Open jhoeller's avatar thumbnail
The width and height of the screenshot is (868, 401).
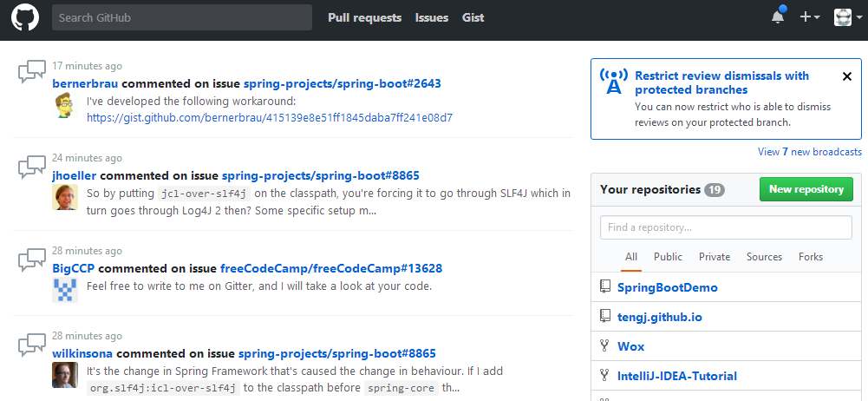[x=65, y=197]
